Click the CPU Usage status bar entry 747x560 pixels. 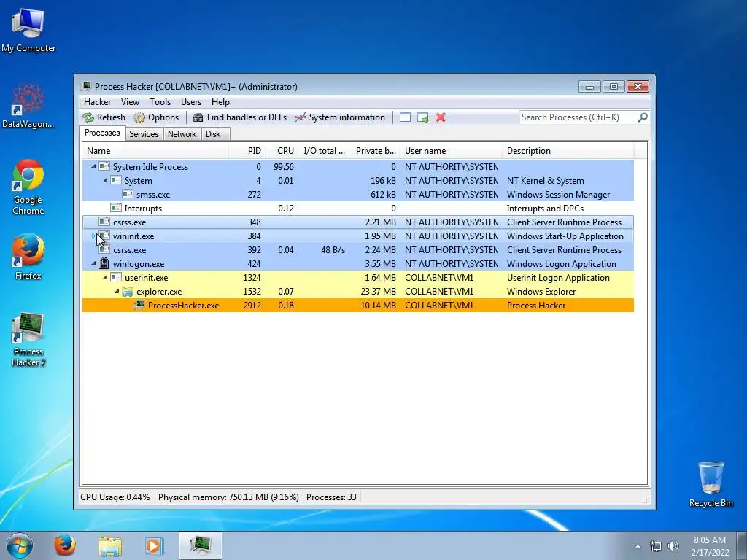click(x=115, y=497)
